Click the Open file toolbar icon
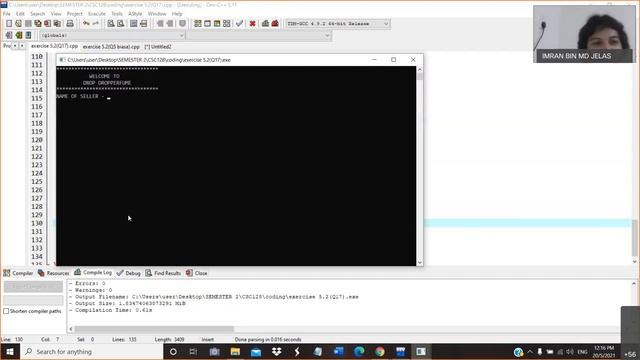 pyautogui.click(x=18, y=24)
